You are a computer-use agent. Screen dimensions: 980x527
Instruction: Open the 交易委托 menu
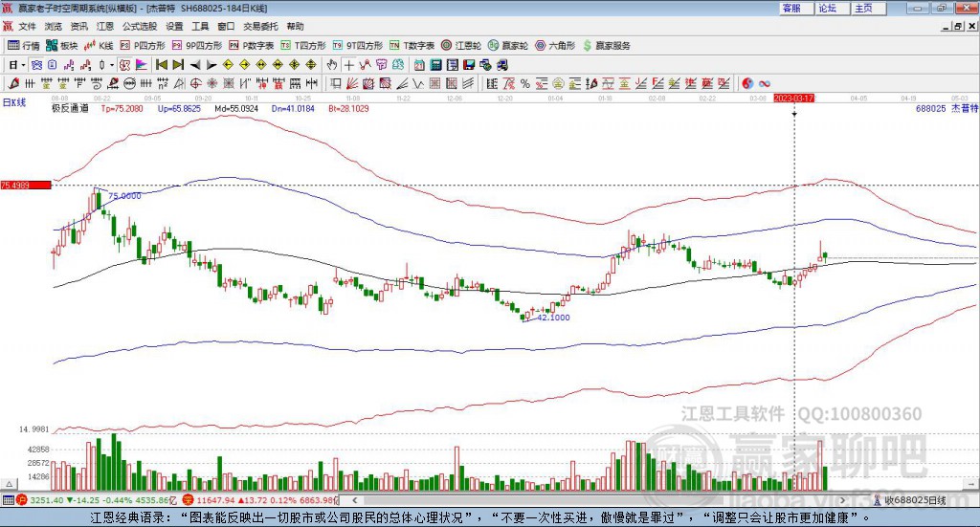click(260, 26)
